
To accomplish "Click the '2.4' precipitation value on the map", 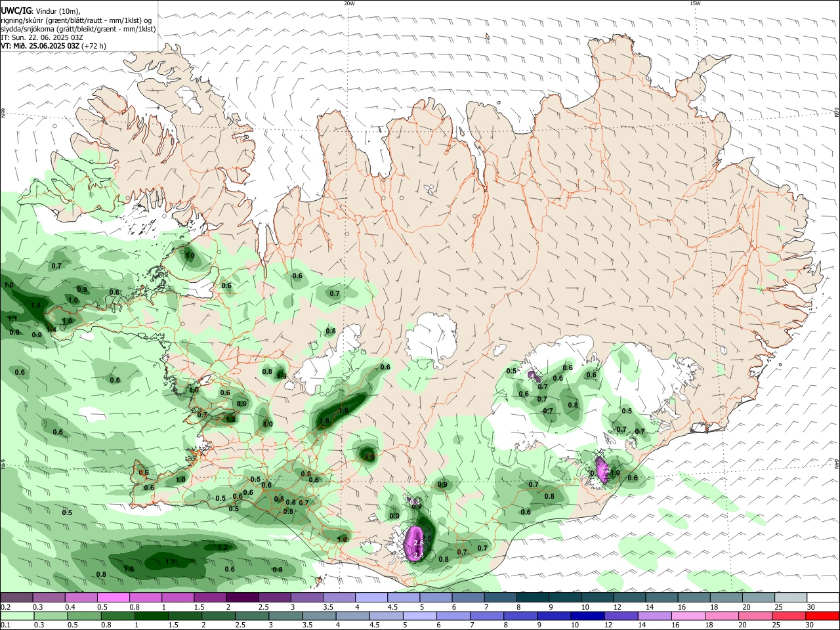I will tap(419, 555).
